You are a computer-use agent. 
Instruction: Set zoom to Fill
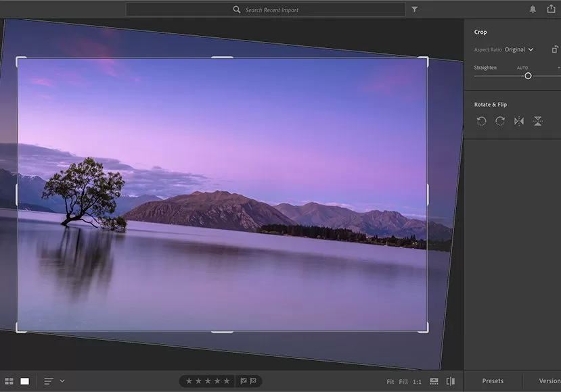[x=403, y=382]
